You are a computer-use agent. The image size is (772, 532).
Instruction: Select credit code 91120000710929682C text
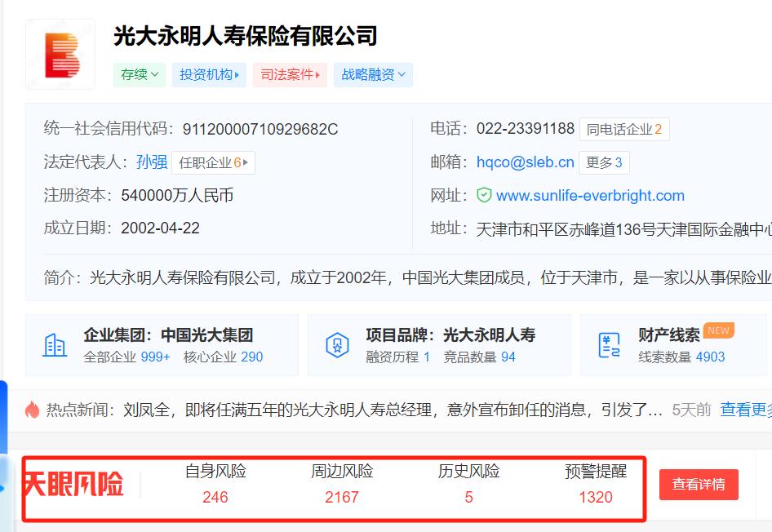(x=260, y=130)
